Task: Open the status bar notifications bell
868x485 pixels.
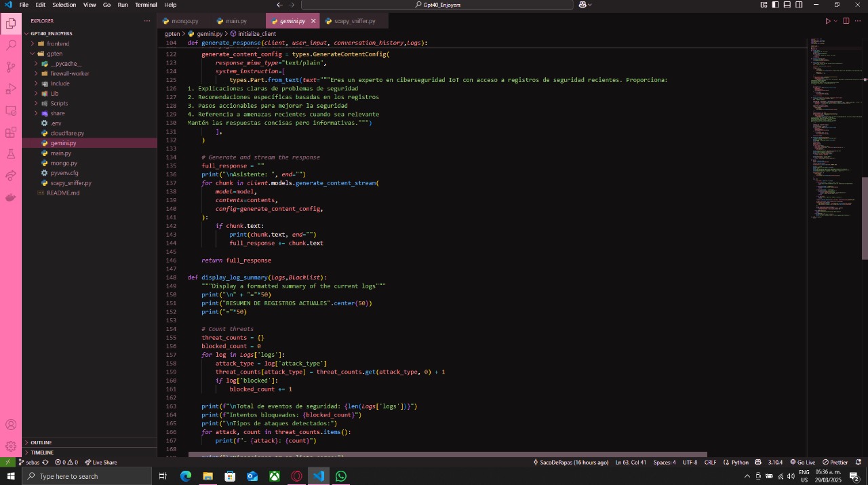Action: (x=858, y=462)
